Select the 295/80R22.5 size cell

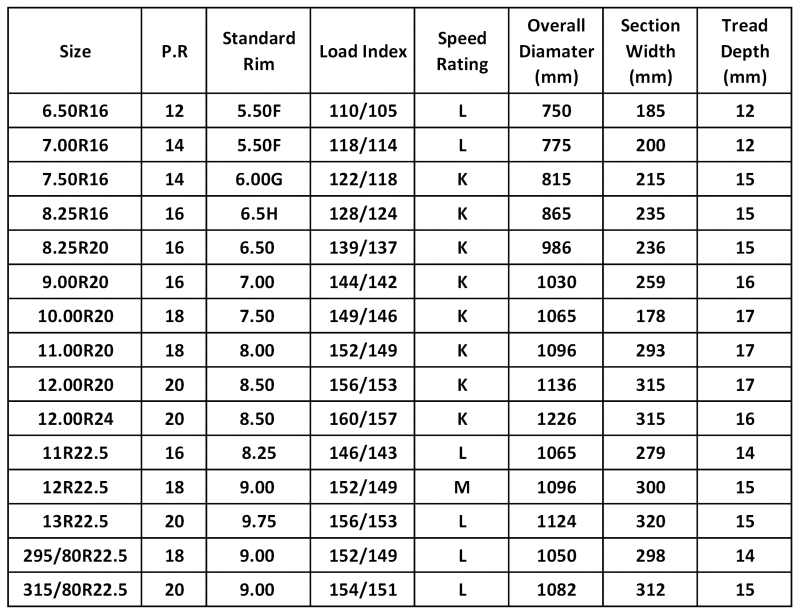(x=75, y=555)
